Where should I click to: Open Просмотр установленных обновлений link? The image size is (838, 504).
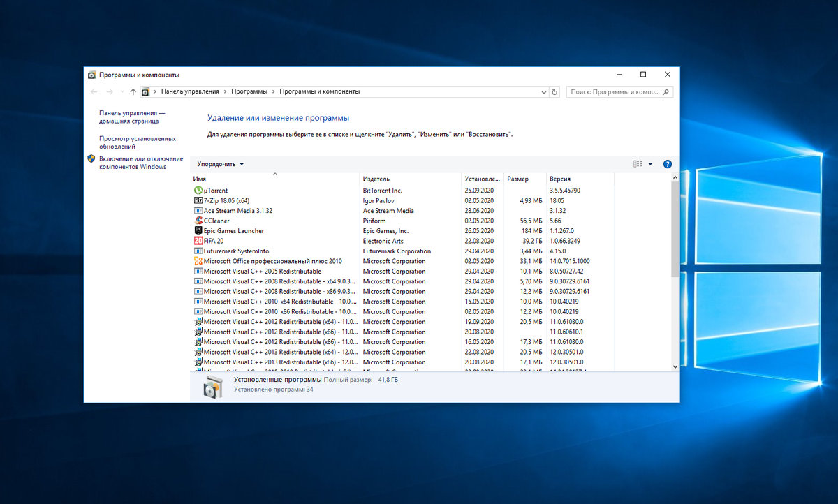(137, 142)
